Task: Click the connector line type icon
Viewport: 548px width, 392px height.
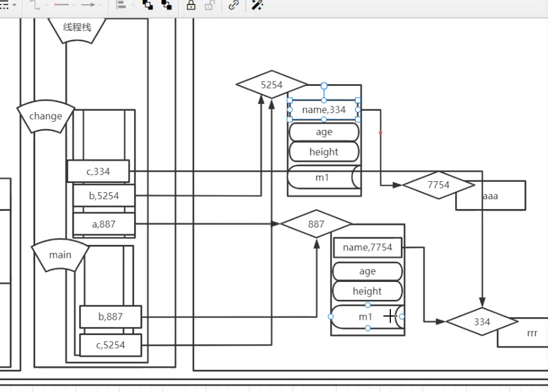Action: point(35,5)
